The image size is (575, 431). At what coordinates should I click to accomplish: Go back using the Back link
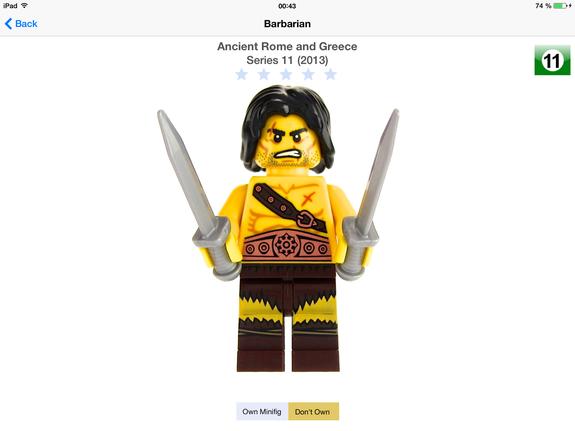point(21,24)
